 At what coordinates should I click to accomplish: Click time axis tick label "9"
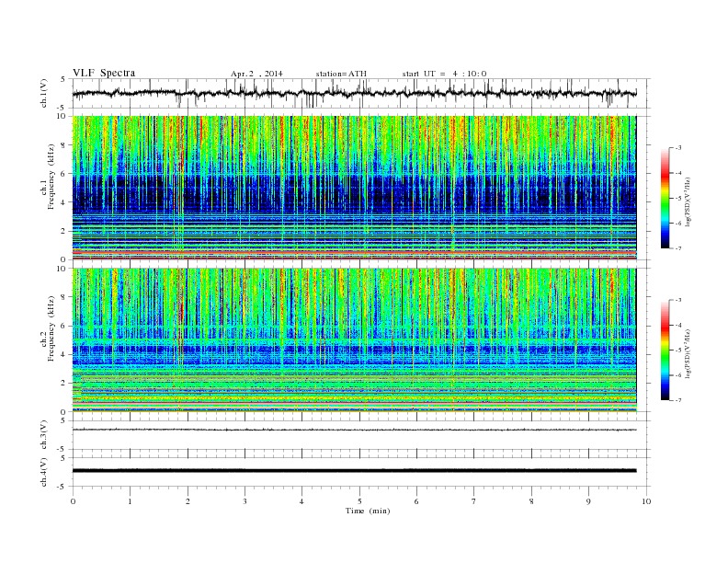pos(588,501)
